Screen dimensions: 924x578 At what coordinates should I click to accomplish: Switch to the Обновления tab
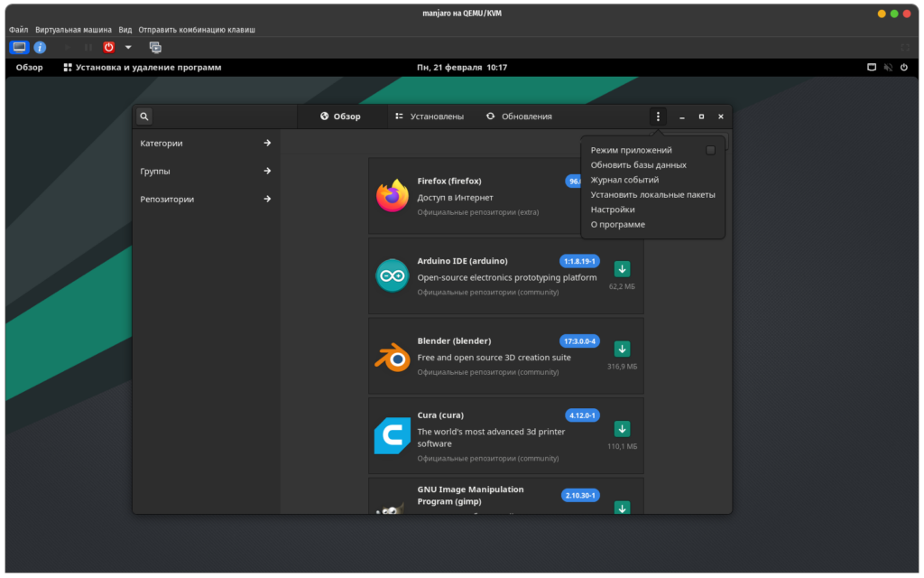pyautogui.click(x=519, y=117)
